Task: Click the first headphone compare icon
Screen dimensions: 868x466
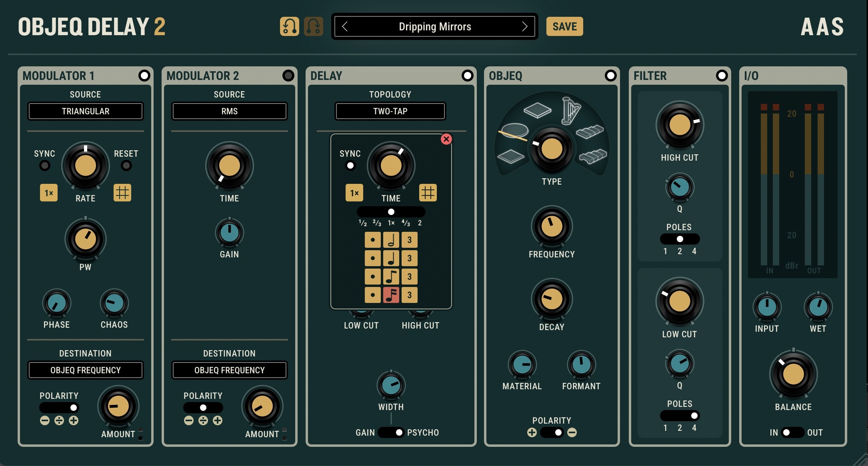Action: click(x=289, y=26)
